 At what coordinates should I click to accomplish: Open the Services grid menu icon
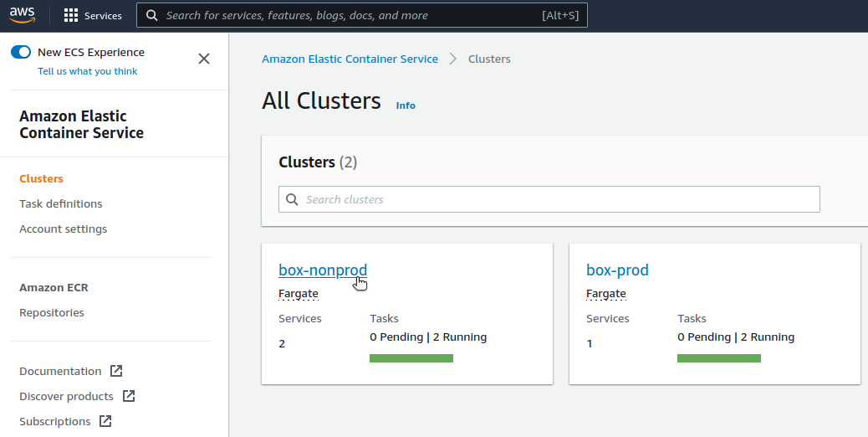click(x=71, y=16)
